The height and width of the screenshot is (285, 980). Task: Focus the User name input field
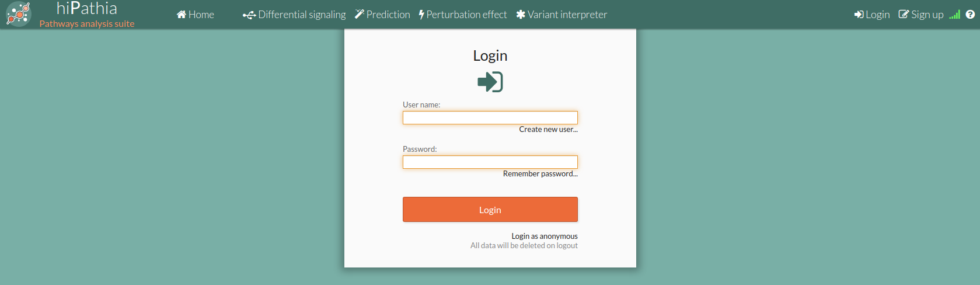(490, 117)
